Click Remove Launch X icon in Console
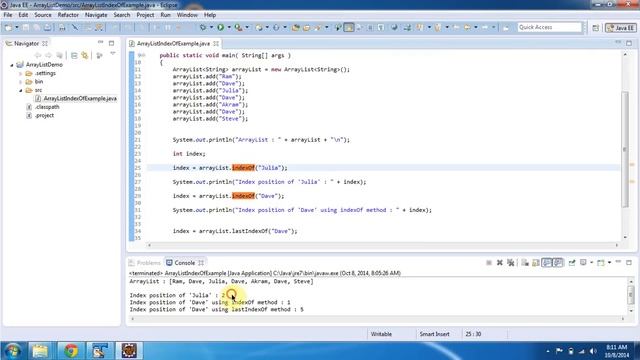The height and width of the screenshot is (360, 640). [x=500, y=263]
